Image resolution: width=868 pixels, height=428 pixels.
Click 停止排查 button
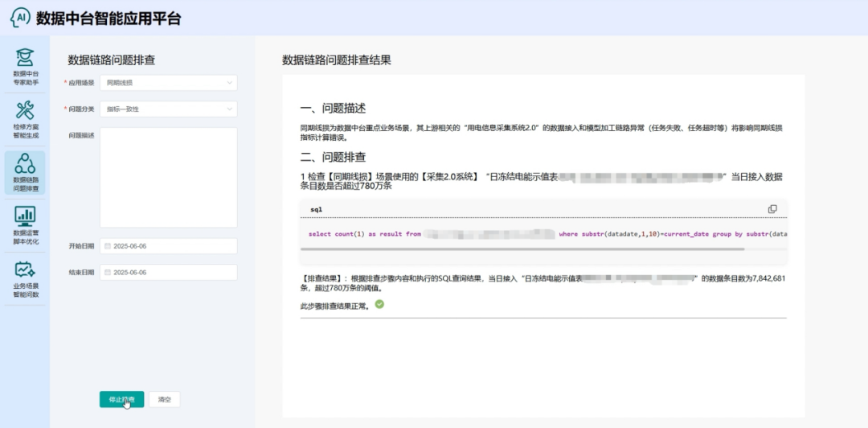[122, 399]
